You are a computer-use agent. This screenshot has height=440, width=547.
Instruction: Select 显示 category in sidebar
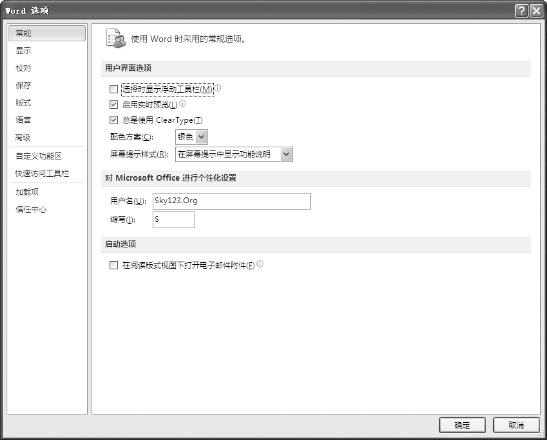point(23,51)
